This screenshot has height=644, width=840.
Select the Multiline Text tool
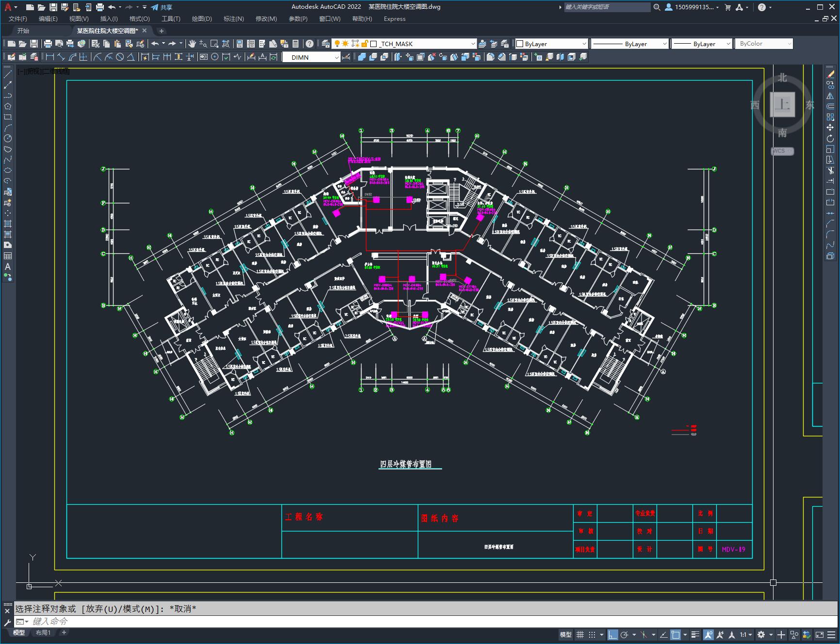(8, 266)
